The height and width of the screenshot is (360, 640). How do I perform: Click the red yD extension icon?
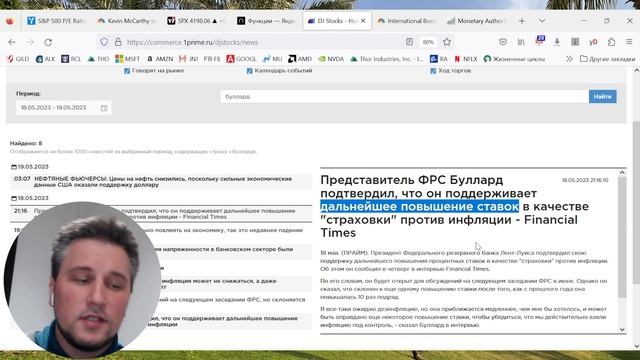coord(593,42)
